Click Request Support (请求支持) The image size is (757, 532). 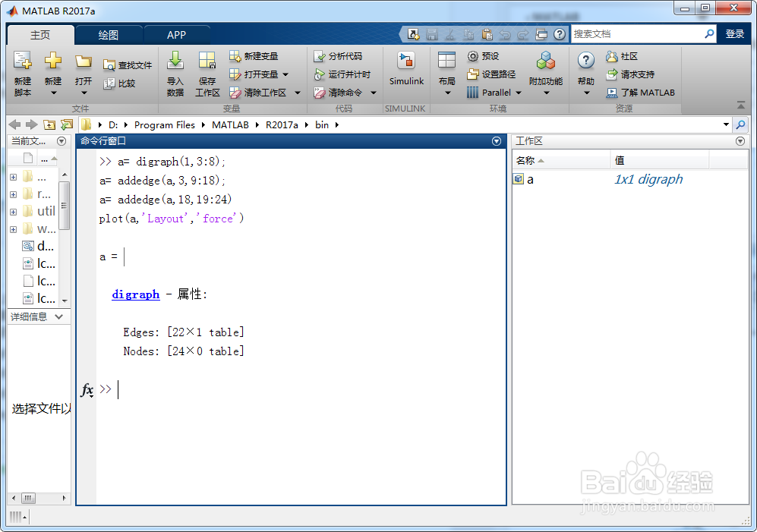[x=630, y=74]
